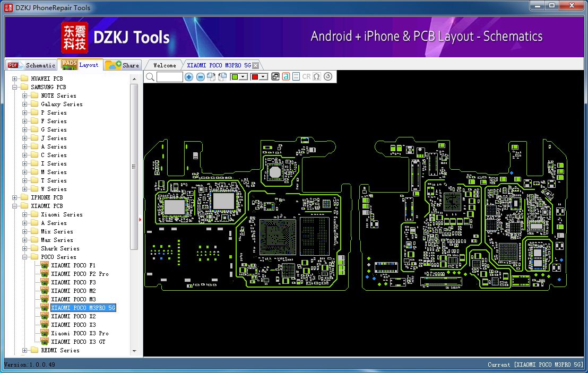Select the Mix Series folder
This screenshot has width=588, height=373.
pyautogui.click(x=57, y=232)
